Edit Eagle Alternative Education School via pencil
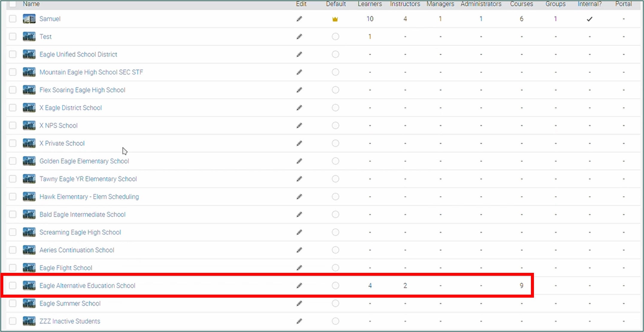Viewport: 644px width, 332px height. pos(299,286)
